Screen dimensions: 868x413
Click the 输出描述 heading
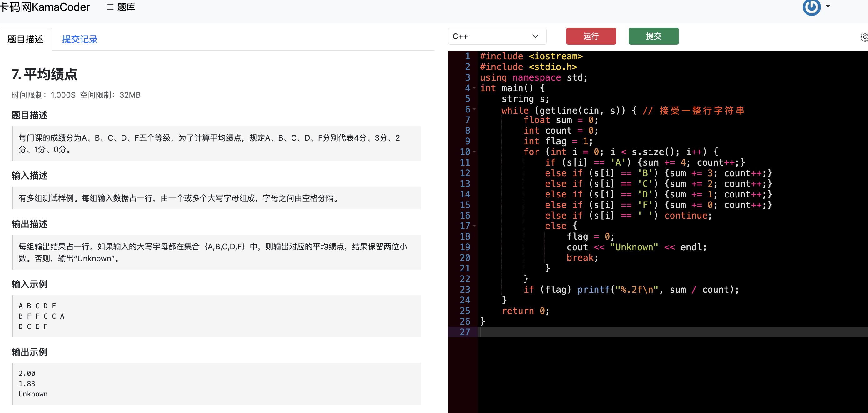click(x=29, y=224)
